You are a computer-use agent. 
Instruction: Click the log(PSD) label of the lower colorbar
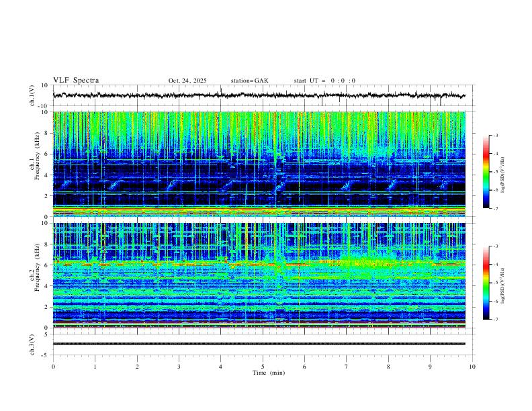[503, 285]
